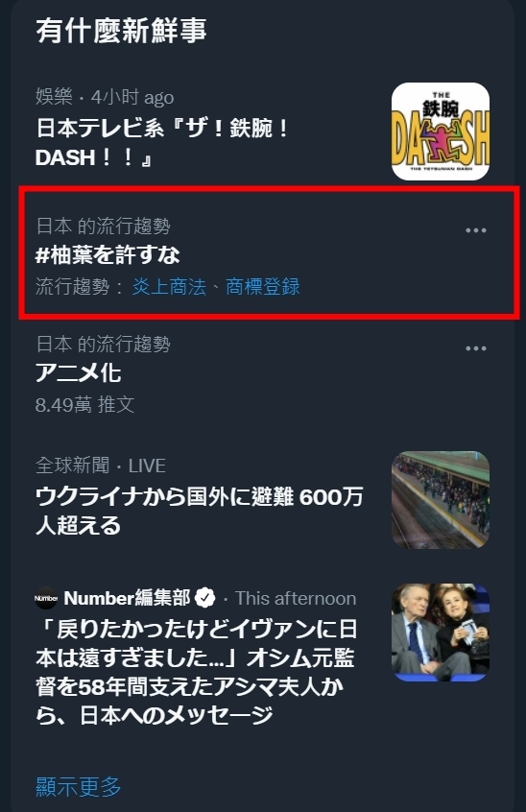Open the オシム元監督 article headline
This screenshot has width=526, height=812.
coord(196,672)
